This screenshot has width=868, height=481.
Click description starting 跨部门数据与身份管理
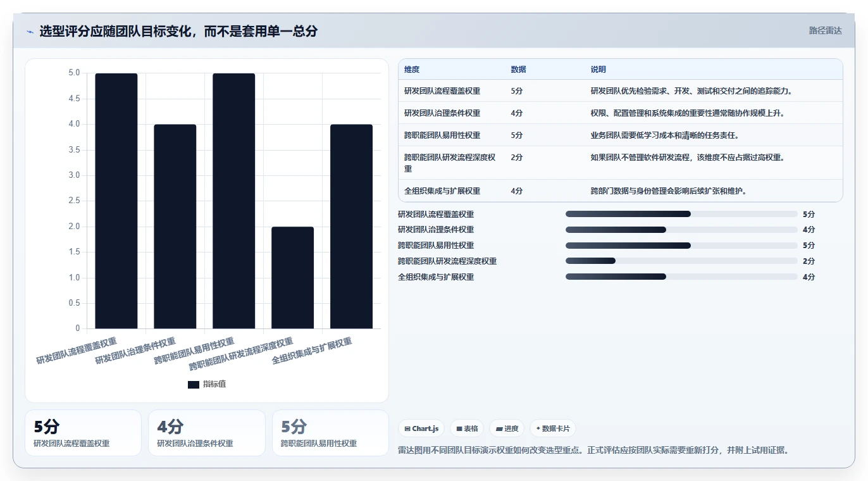[669, 191]
